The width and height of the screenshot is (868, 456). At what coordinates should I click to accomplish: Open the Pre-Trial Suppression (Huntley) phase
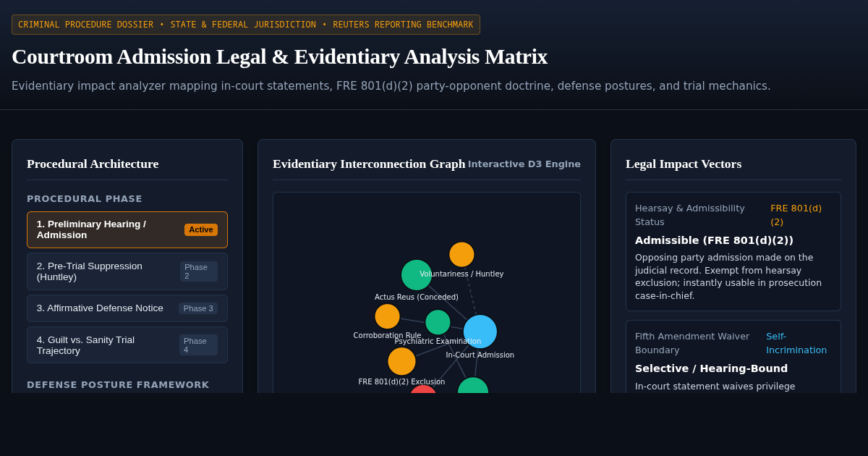pos(127,271)
